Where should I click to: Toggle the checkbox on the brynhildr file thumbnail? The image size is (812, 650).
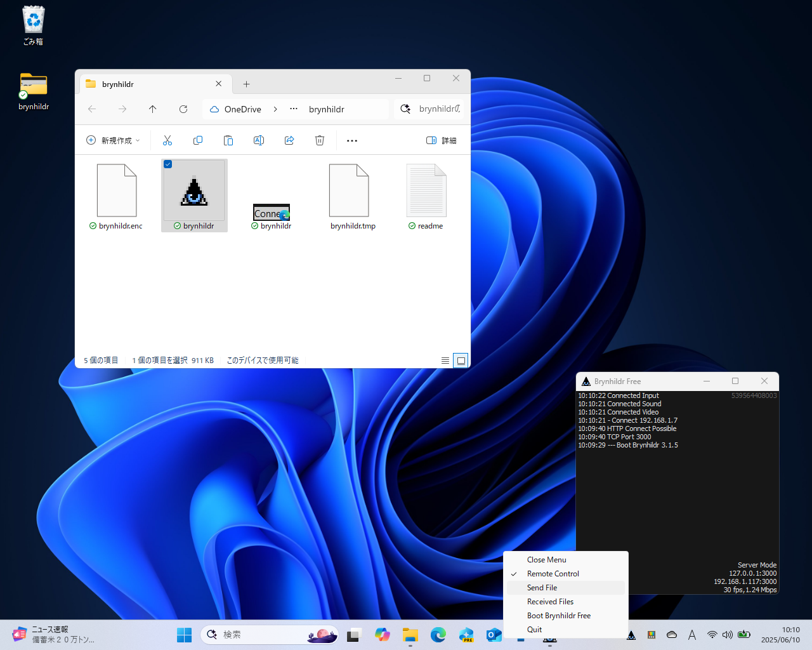(x=167, y=164)
